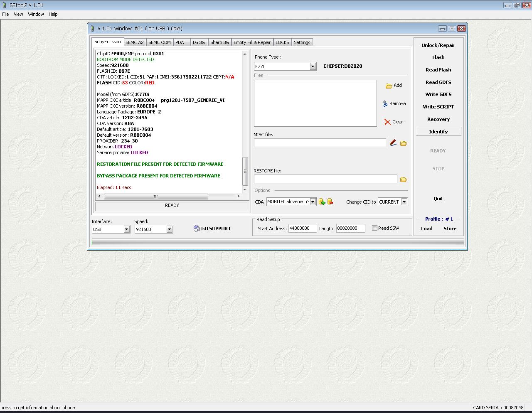The image size is (532, 413).
Task: Click the Remove scissors icon
Action: (x=385, y=104)
